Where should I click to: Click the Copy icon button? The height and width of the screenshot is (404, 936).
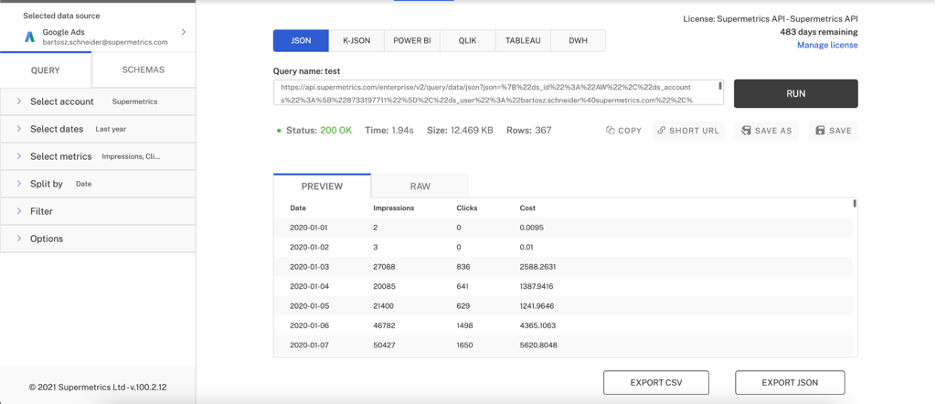click(611, 131)
